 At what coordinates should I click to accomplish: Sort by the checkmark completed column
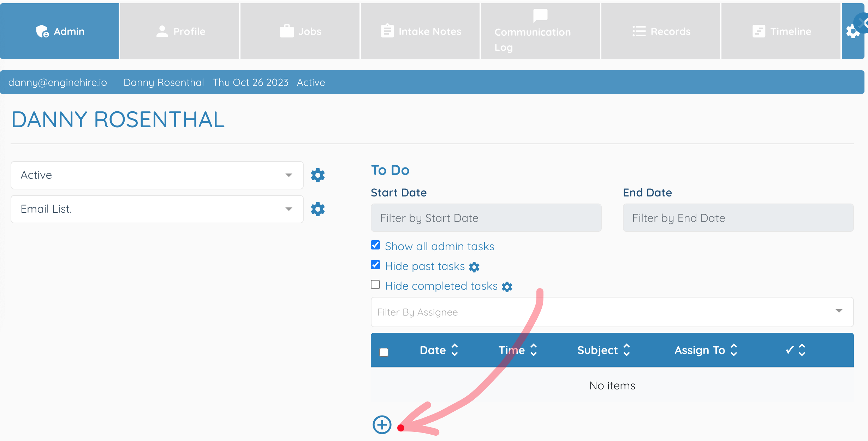(x=796, y=350)
